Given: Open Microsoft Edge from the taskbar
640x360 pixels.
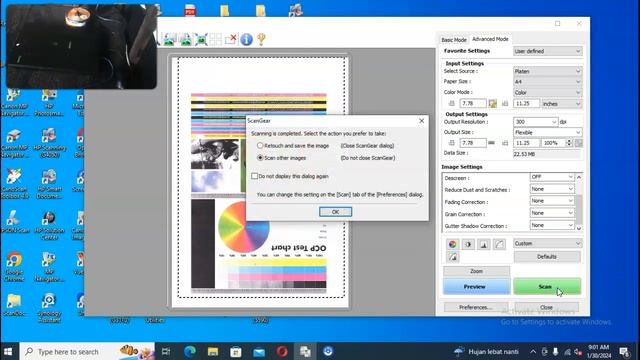Looking at the screenshot, I should (x=190, y=351).
